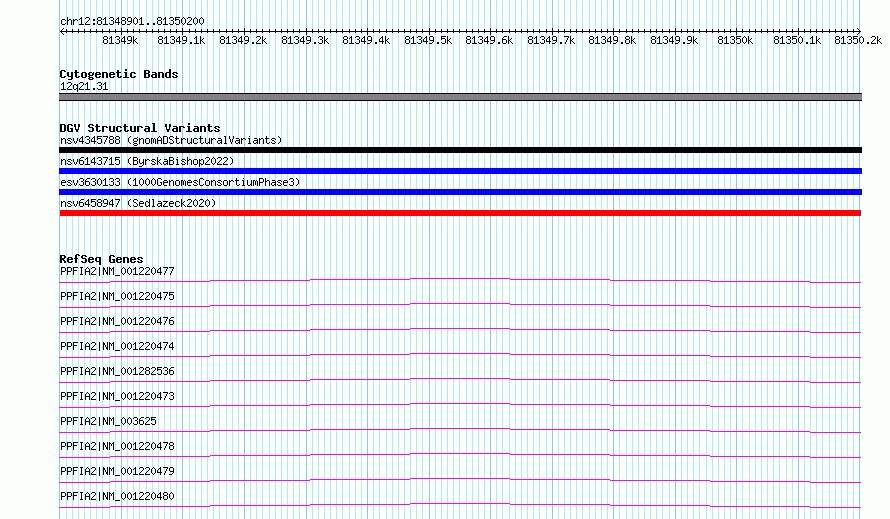The image size is (890, 519).
Task: Open transcript PPFIA2|NM_001220476 label
Action: pyautogui.click(x=117, y=321)
